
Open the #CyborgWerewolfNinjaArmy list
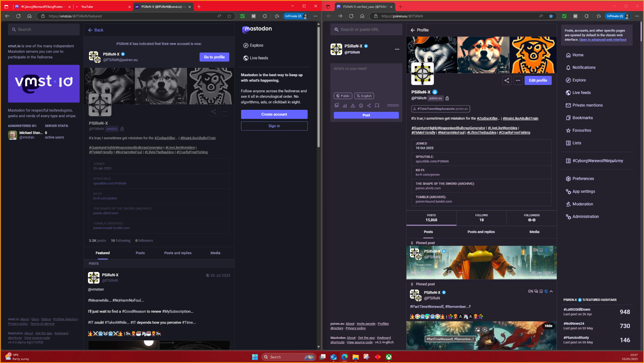(x=594, y=161)
